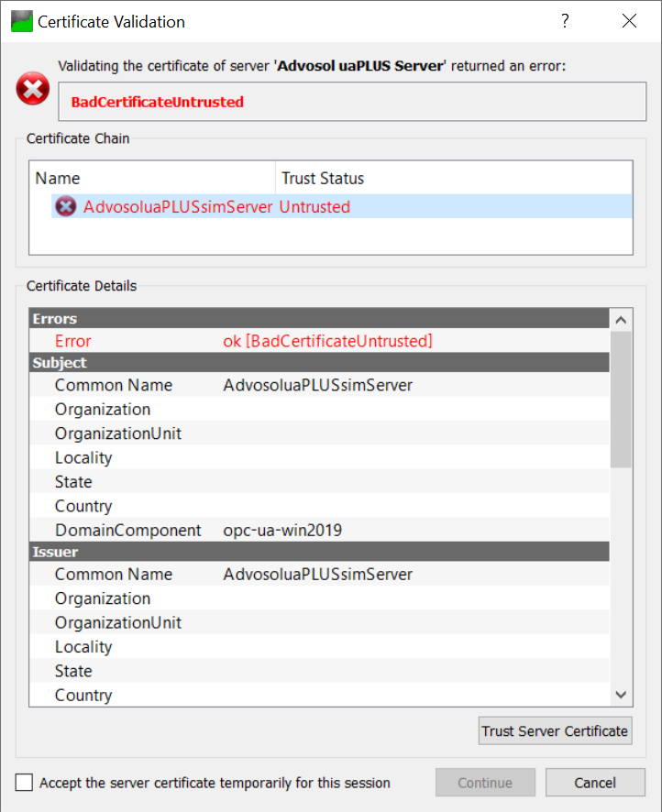Click the Certificate Details scrollbar thumb
Image resolution: width=662 pixels, height=812 pixels.
click(621, 400)
